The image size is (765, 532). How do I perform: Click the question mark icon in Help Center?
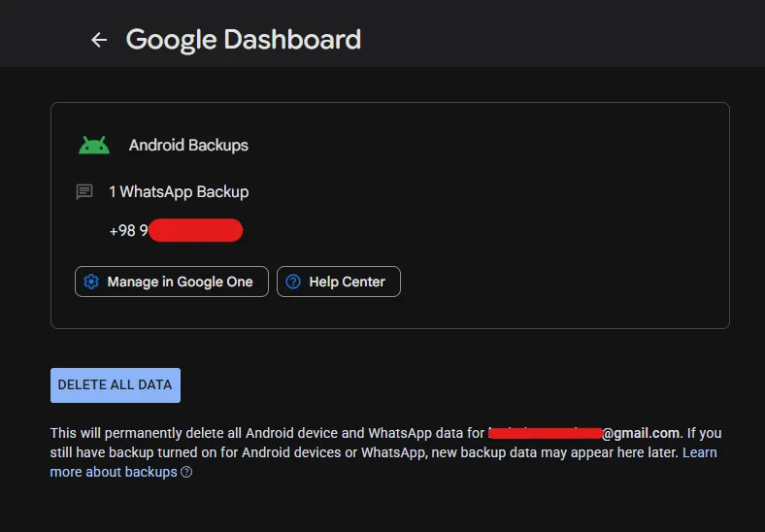coord(293,282)
